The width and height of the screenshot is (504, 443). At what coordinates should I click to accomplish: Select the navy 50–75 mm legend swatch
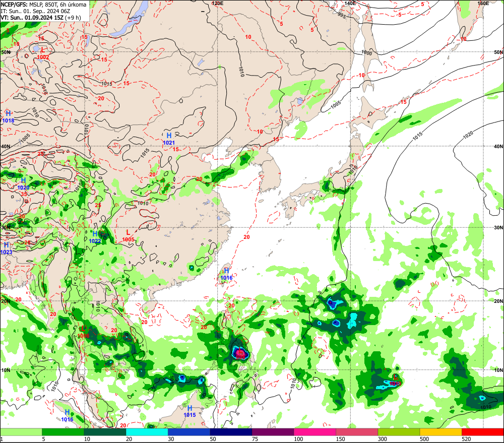coord(231,432)
